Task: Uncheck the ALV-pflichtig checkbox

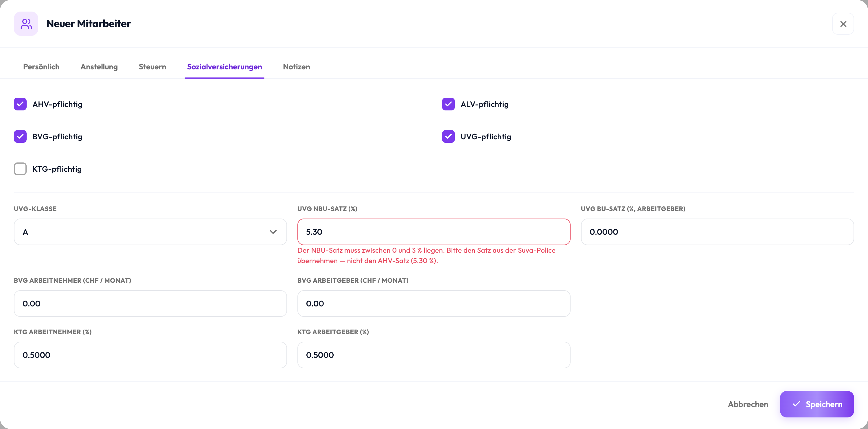Action: (x=448, y=104)
